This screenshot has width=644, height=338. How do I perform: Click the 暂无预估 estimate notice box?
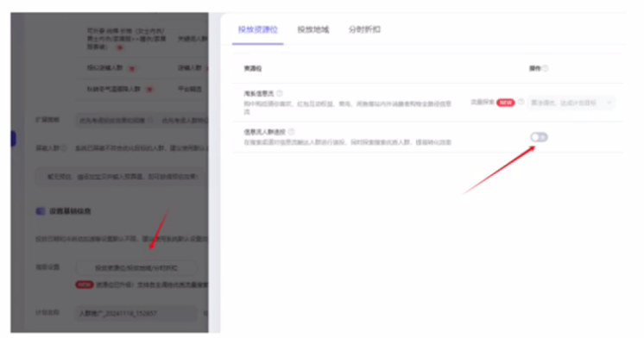[x=122, y=177]
